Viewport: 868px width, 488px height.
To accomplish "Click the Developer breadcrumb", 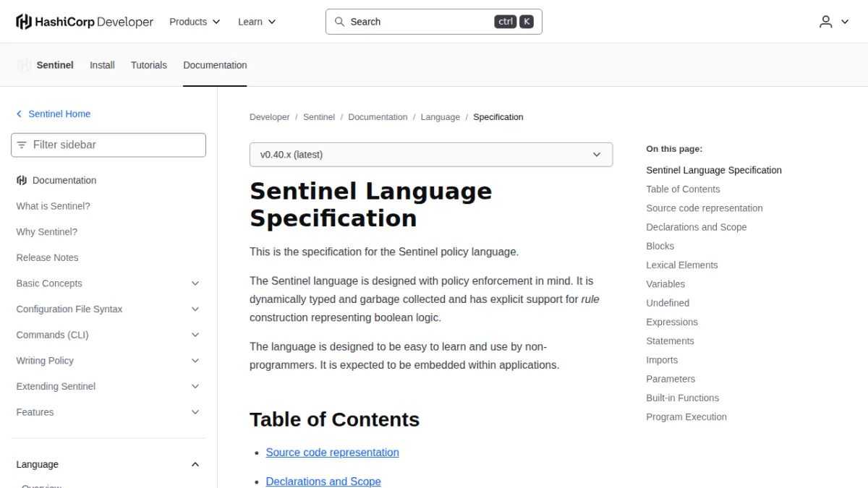I will click(x=270, y=117).
